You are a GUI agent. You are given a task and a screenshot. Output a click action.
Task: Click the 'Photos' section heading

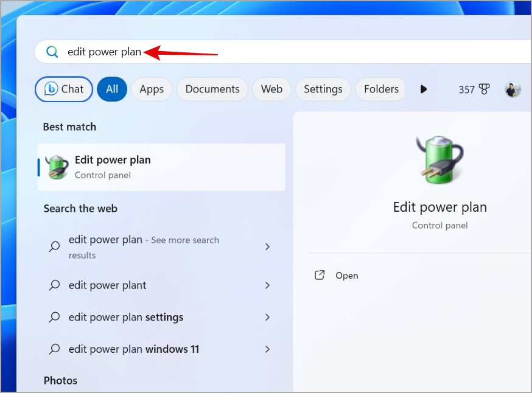click(x=60, y=380)
